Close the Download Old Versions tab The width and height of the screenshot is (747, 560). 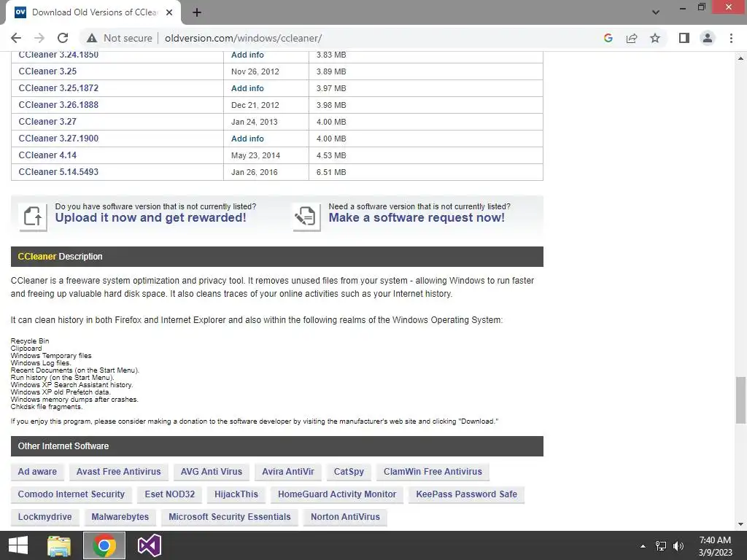click(169, 12)
